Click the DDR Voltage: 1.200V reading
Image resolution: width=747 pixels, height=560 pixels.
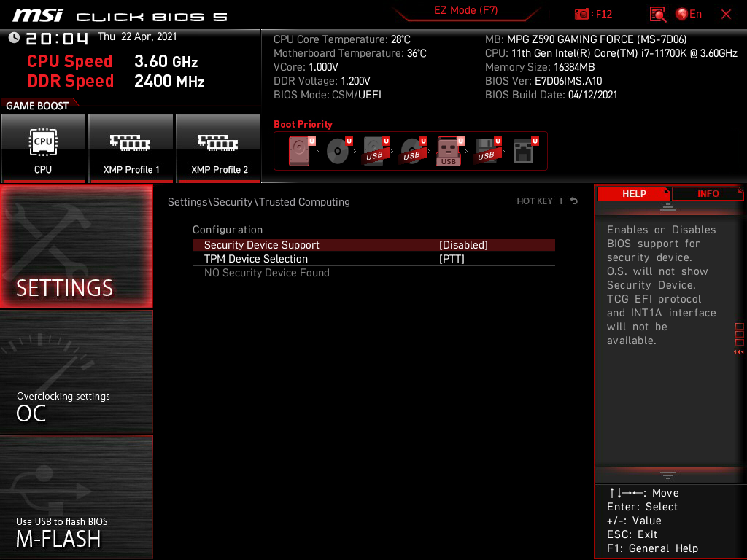322,81
